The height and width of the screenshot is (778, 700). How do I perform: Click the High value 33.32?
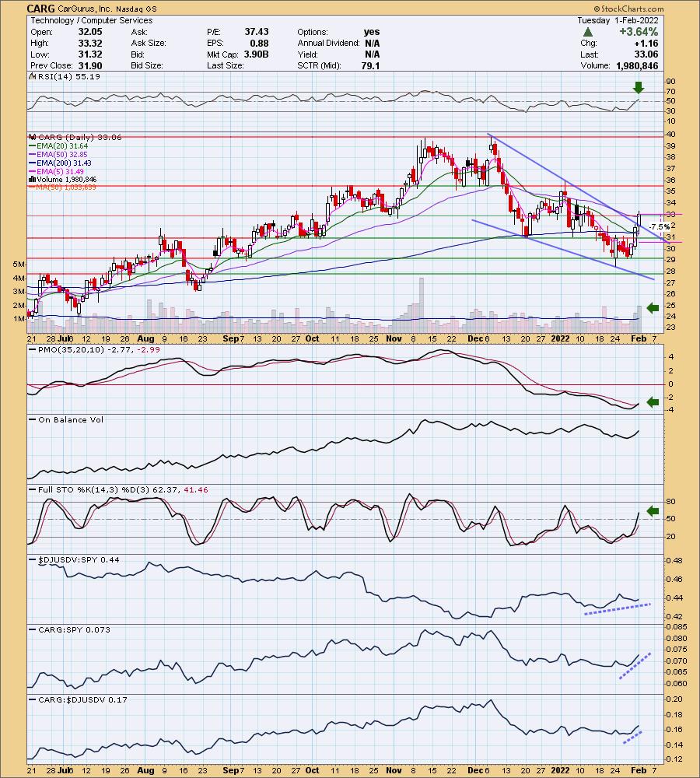(89, 43)
